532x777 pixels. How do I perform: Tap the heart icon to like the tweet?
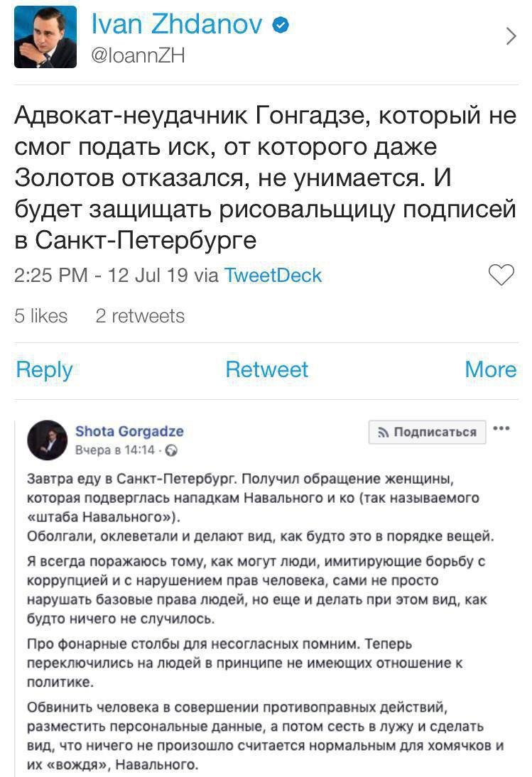[x=502, y=275]
